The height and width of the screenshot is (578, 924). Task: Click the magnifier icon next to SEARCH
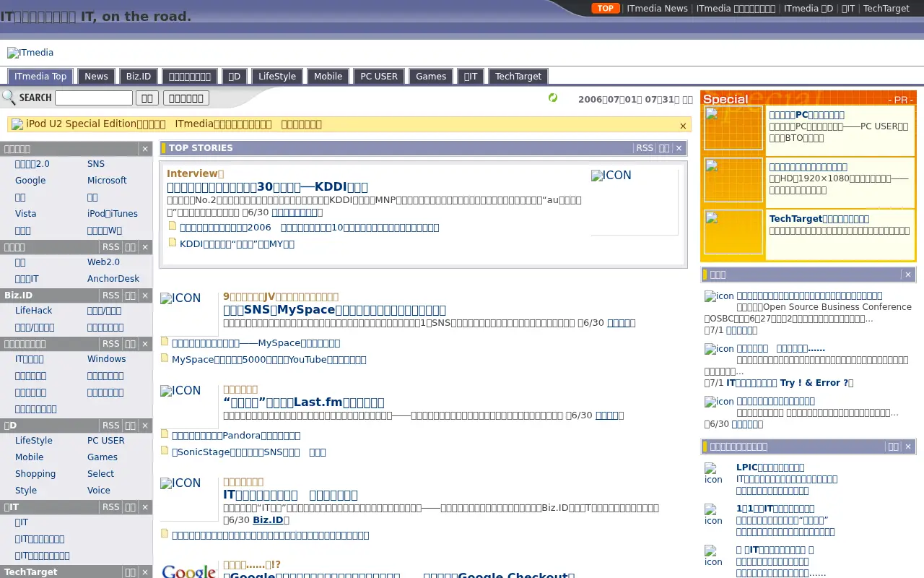click(x=9, y=98)
